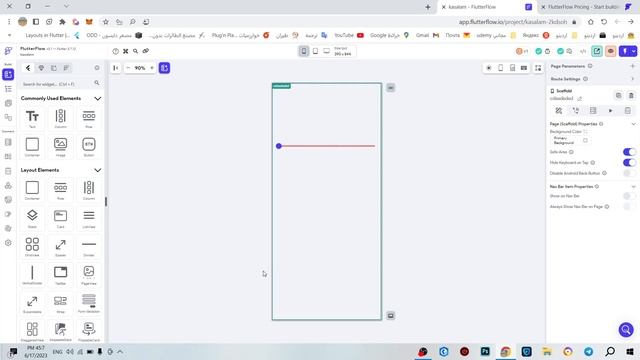Viewport: 640px width, 360px height.
Task: Select the Row widget in Commonly Used Elements
Action: pos(89,119)
